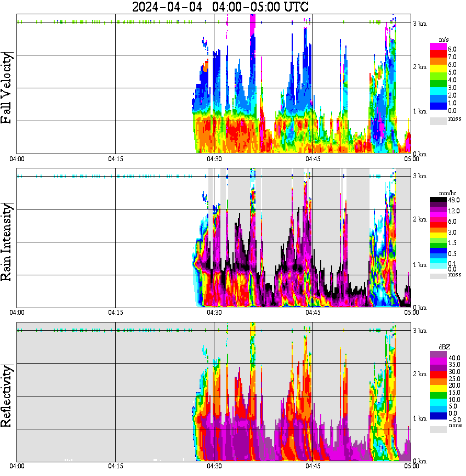Click the miss label in velocity legend
466x476 pixels.
[454, 118]
